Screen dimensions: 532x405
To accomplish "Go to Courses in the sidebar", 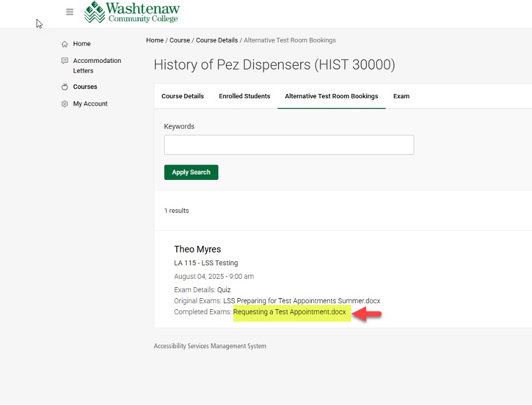I will pyautogui.click(x=85, y=87).
